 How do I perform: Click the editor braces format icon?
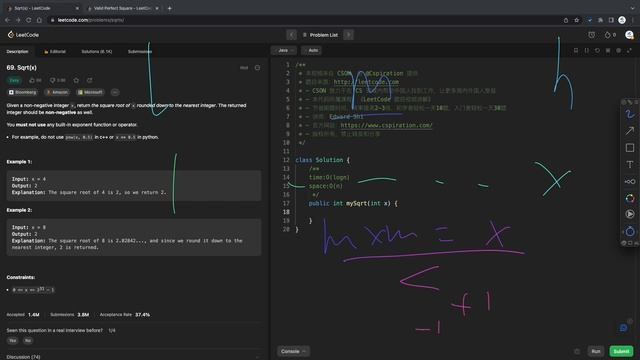click(x=587, y=50)
